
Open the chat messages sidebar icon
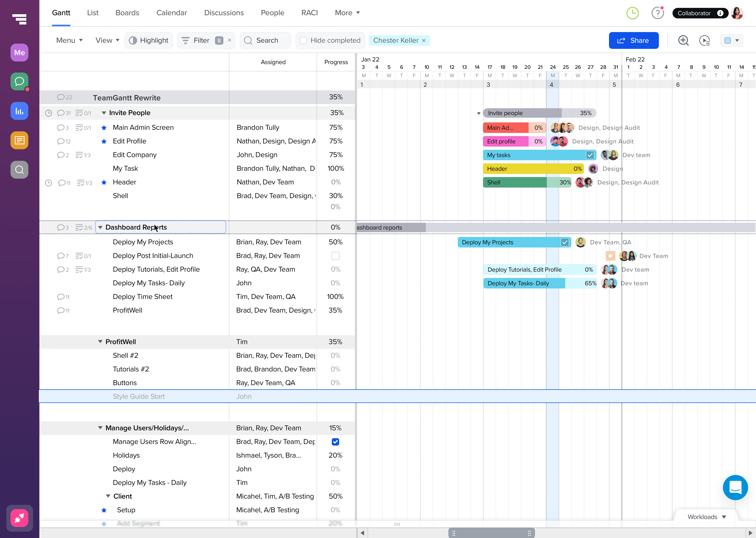click(x=19, y=81)
